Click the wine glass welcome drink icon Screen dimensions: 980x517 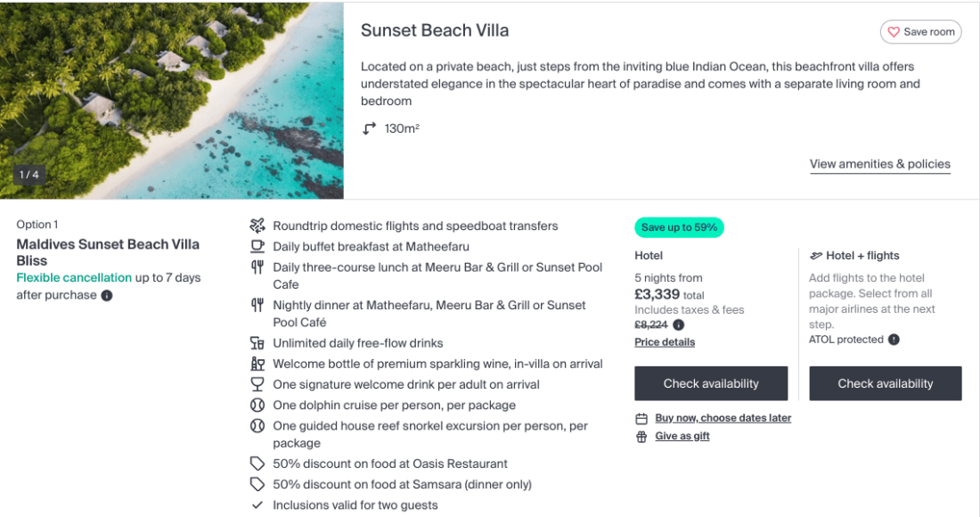pos(257,384)
